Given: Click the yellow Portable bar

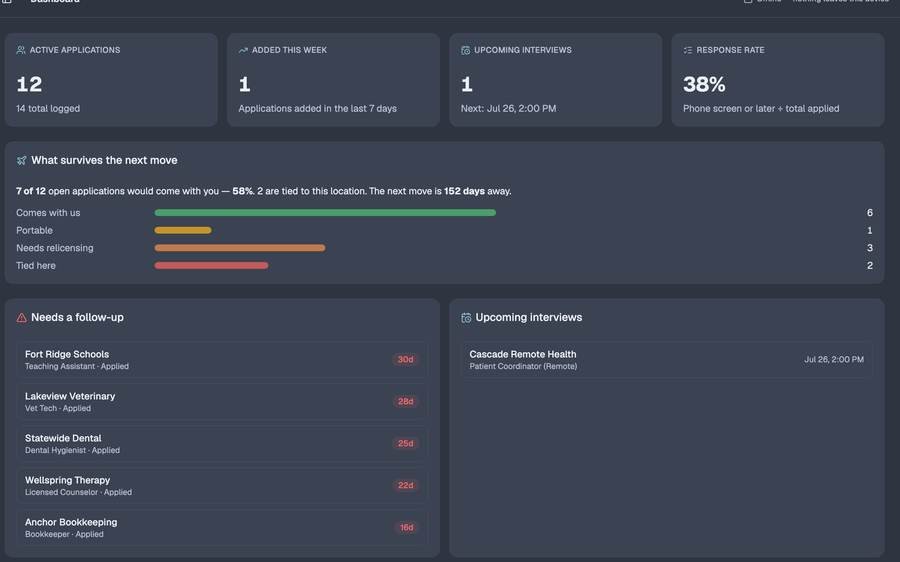Looking at the screenshot, I should [x=183, y=230].
